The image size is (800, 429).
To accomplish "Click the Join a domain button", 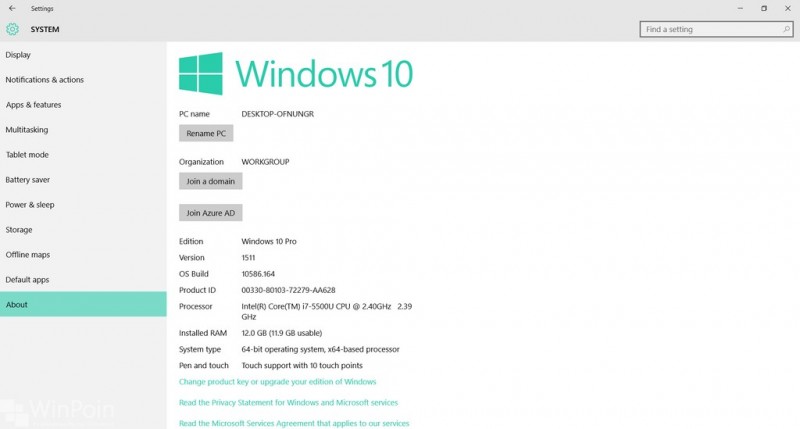I will pyautogui.click(x=210, y=181).
